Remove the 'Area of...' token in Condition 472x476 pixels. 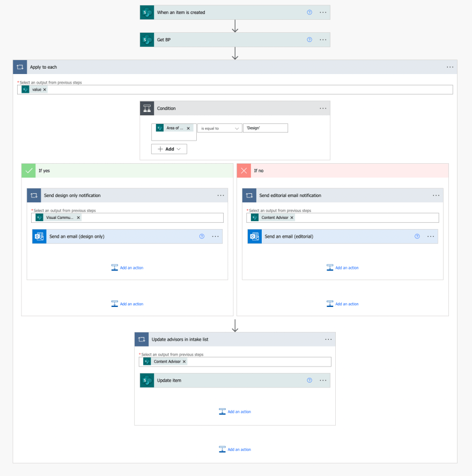coord(188,128)
